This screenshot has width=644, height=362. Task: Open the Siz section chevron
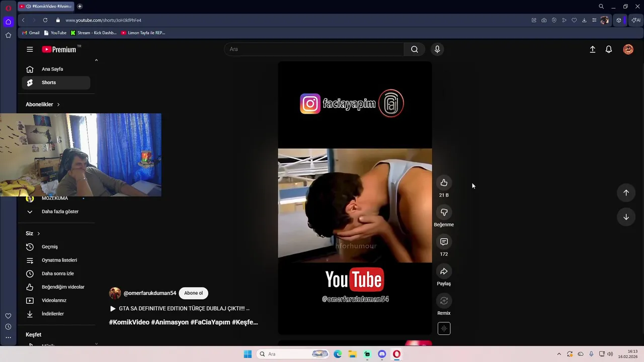[38, 234]
